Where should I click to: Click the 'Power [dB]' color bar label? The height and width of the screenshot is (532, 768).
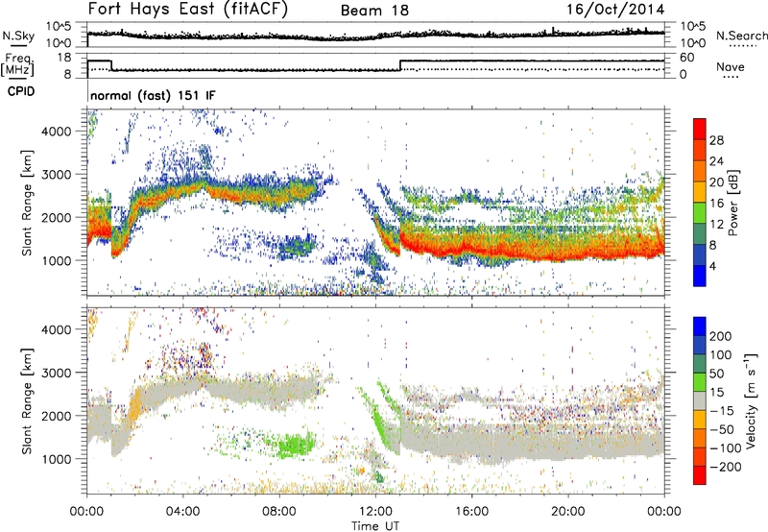coord(732,203)
